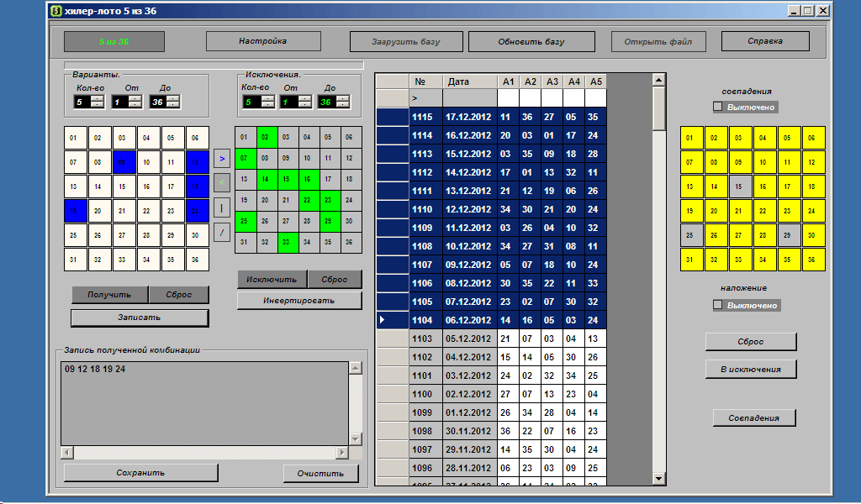Increase the От spinner in Варианты
Image resolution: width=861 pixels, height=504 pixels.
tap(135, 98)
